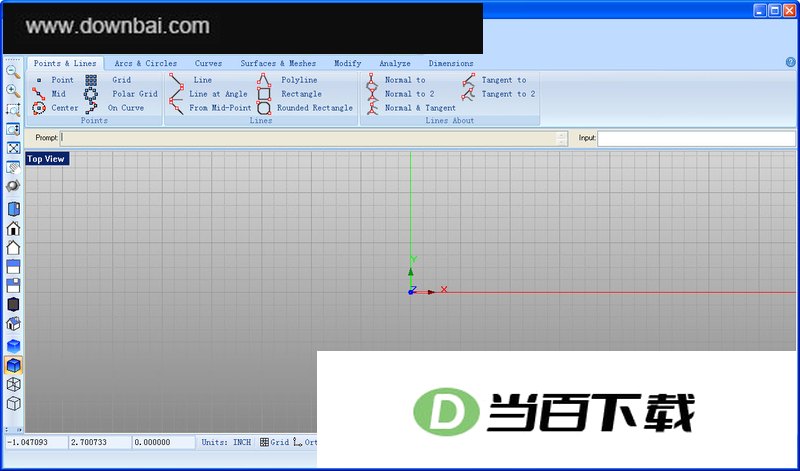Choose the Normal & Tangent tool
The image size is (800, 471).
click(x=411, y=108)
